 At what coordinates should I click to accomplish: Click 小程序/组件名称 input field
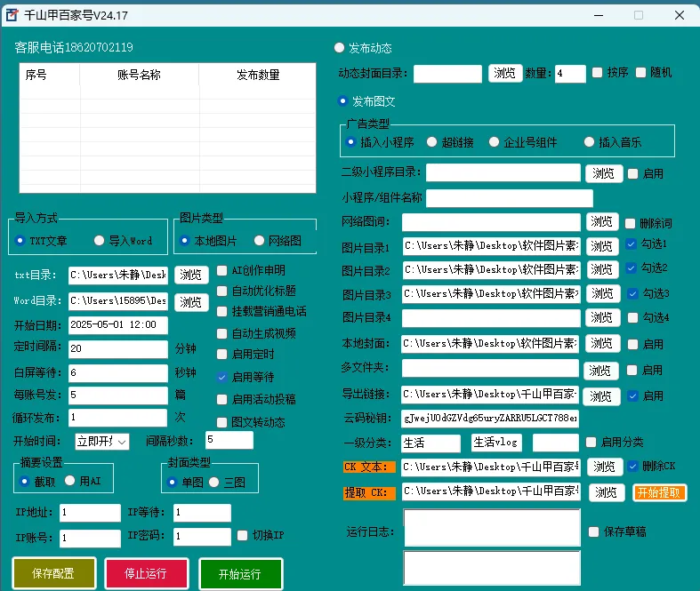pos(510,198)
